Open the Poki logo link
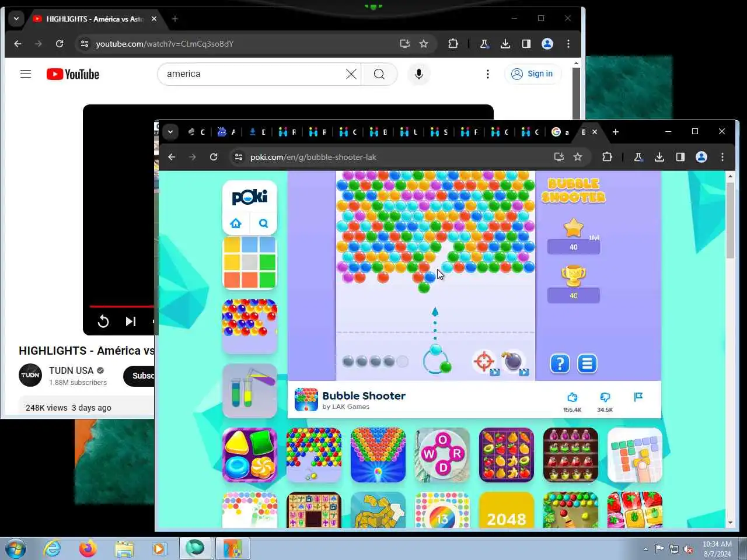Image resolution: width=747 pixels, height=560 pixels. [250, 197]
